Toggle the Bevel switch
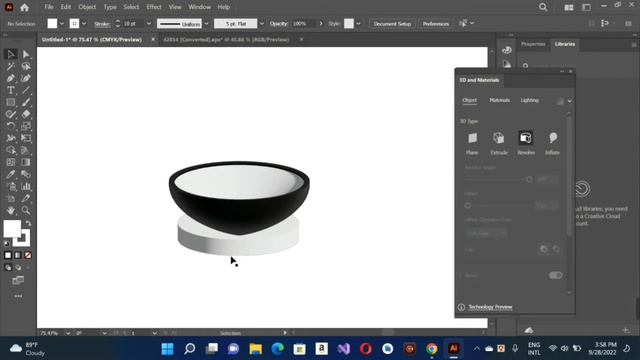640x360 pixels. pos(556,275)
